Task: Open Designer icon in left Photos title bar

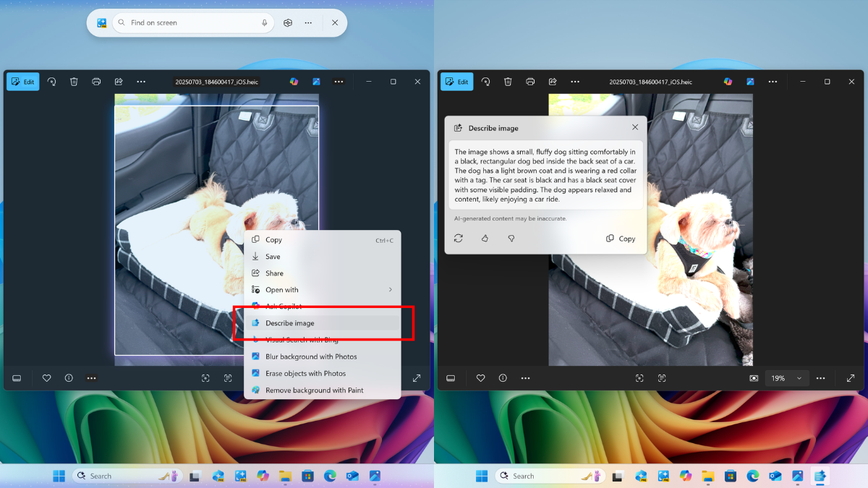Action: point(317,82)
